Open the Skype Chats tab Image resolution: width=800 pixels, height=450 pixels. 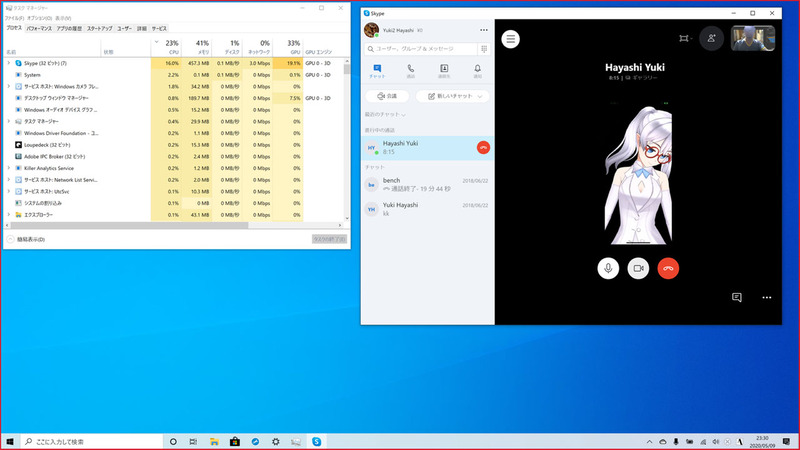click(377, 71)
